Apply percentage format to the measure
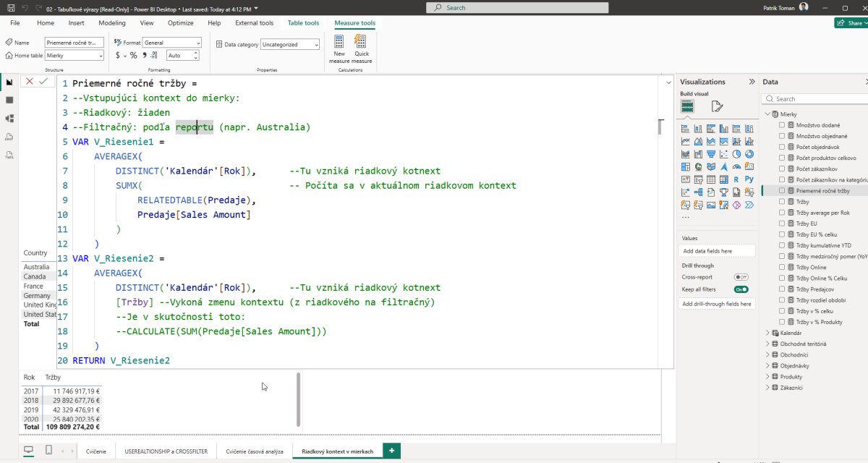The height and width of the screenshot is (463, 868). (133, 56)
